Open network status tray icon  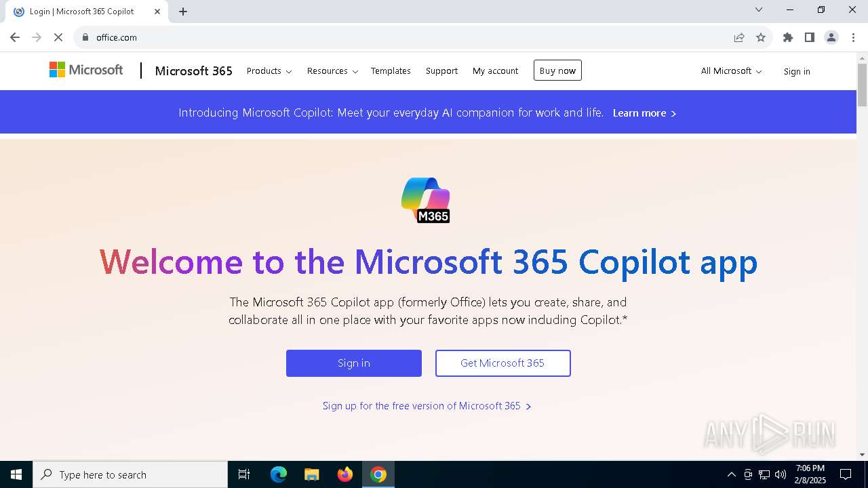764,474
